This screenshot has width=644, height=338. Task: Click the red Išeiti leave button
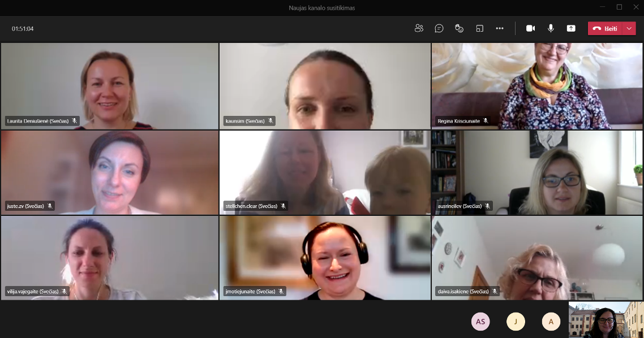(605, 28)
